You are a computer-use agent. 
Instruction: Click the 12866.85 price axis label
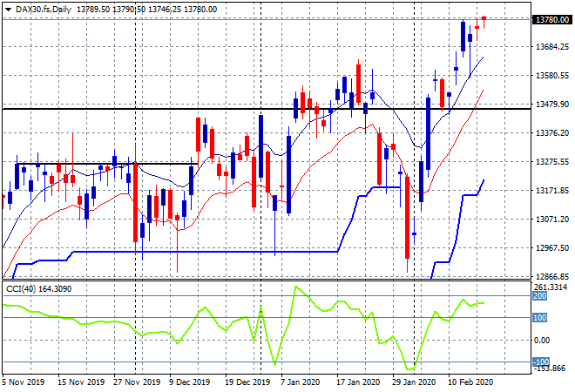click(552, 276)
